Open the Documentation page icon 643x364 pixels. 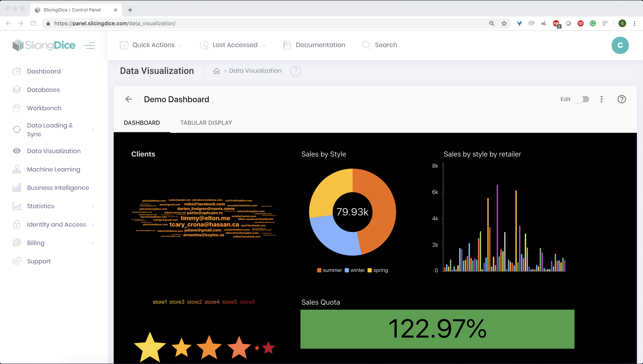tap(287, 45)
